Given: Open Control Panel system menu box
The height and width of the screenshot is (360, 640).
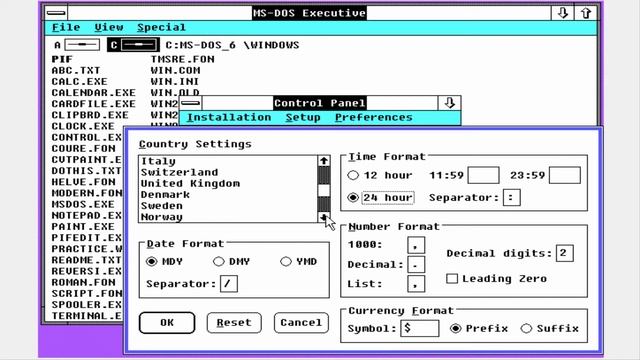Looking at the screenshot, I should pos(190,103).
